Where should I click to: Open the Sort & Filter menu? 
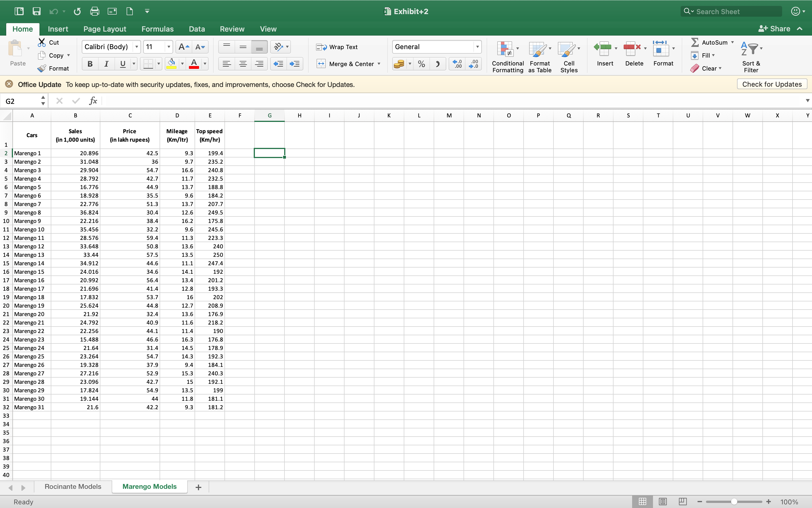point(751,56)
